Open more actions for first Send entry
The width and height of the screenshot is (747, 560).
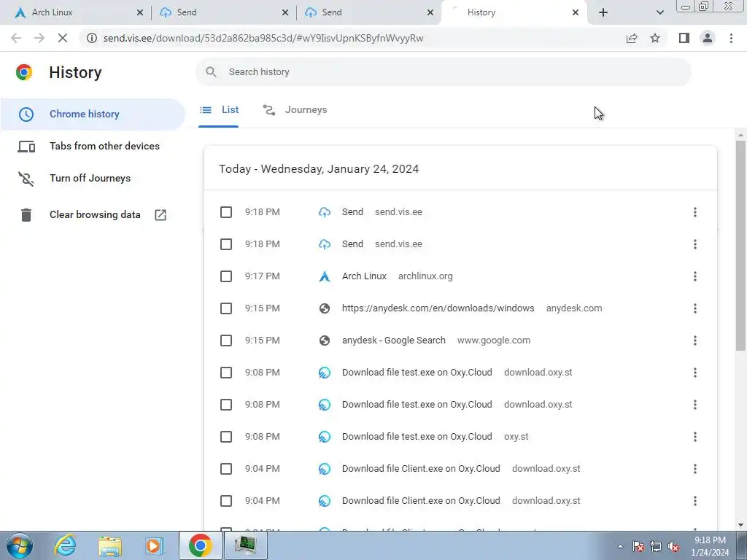[695, 212]
